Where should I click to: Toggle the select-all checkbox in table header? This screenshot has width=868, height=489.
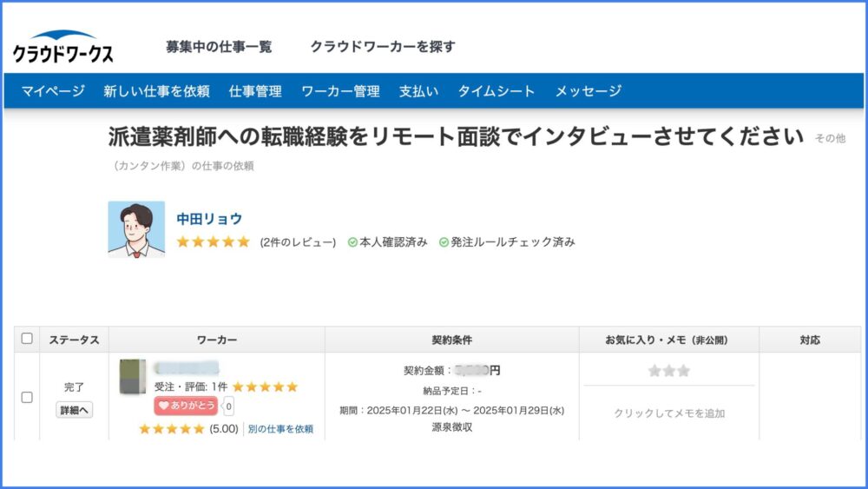tap(27, 339)
